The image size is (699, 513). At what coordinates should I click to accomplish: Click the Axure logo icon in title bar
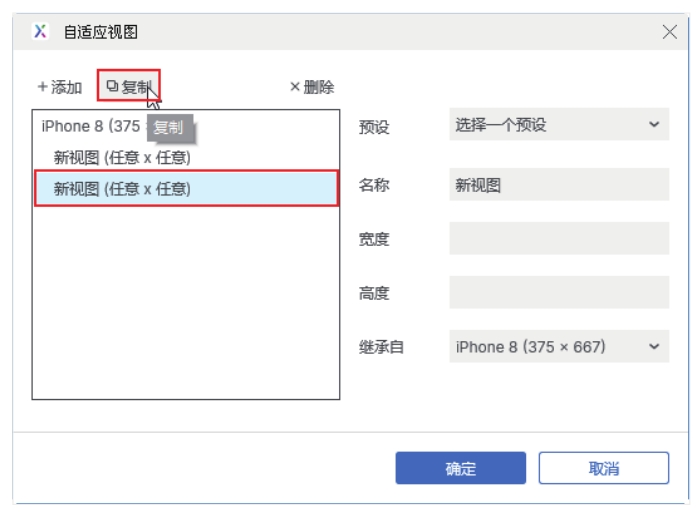click(x=40, y=32)
